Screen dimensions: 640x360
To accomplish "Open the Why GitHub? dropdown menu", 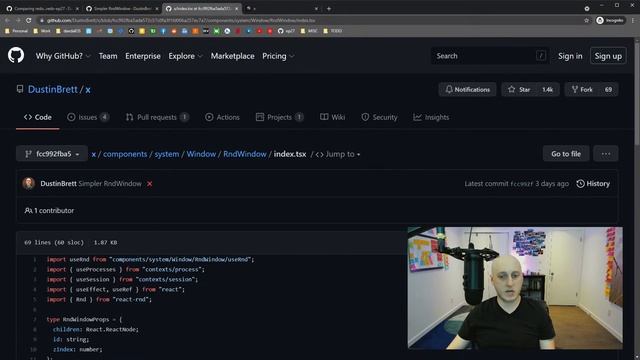I will 62,56.
